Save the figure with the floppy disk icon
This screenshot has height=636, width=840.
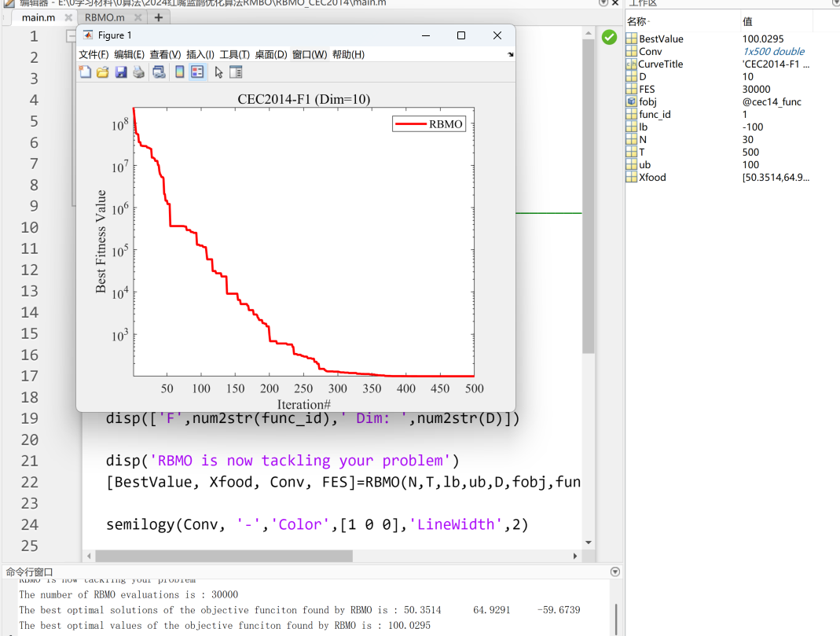point(121,72)
